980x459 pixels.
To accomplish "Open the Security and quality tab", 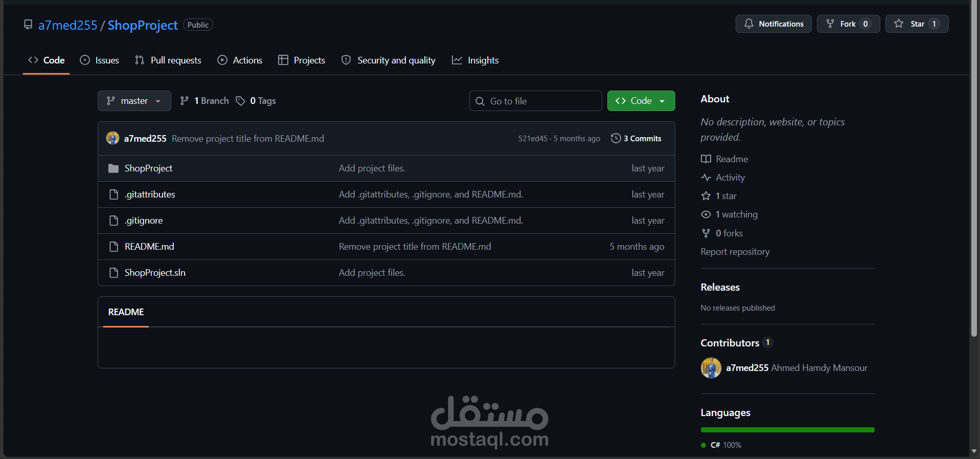I will (389, 60).
